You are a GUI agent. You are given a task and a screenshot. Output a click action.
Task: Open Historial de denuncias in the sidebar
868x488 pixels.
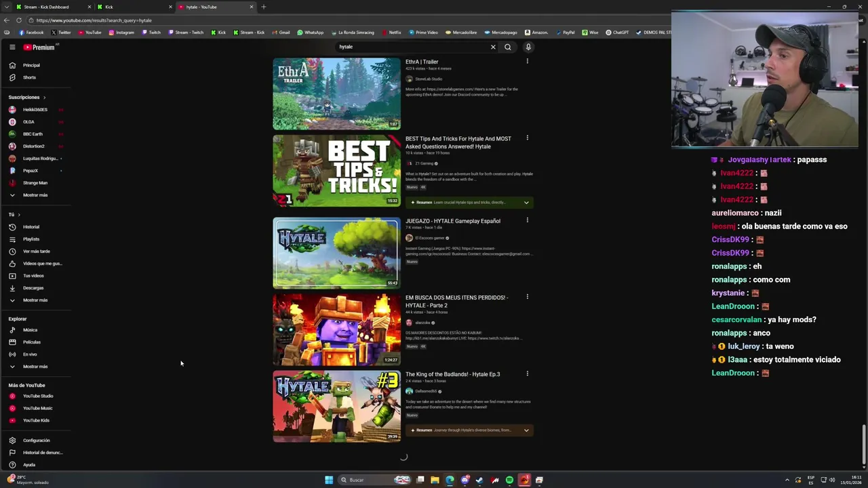click(42, 453)
